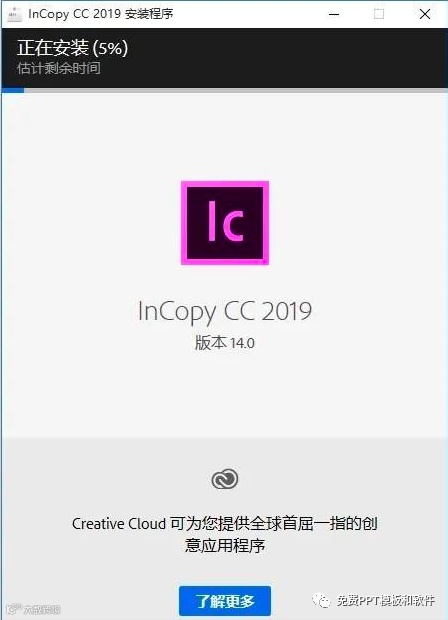448x620 pixels.
Task: Click the Creative Cloud promotional description text
Action: point(225,535)
